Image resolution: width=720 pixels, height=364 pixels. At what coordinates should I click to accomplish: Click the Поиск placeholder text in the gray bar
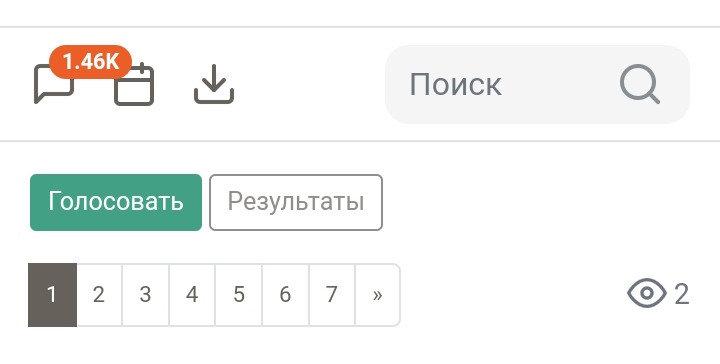point(456,84)
